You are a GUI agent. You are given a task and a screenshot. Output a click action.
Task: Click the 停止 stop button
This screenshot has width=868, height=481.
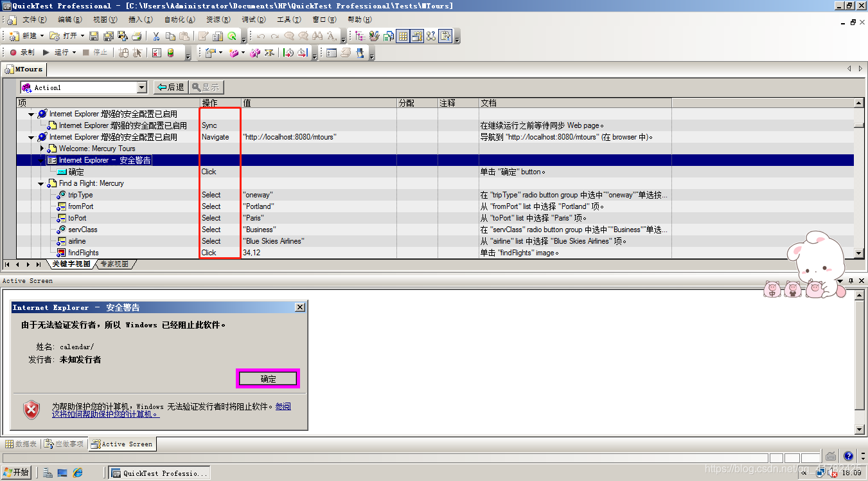click(96, 53)
